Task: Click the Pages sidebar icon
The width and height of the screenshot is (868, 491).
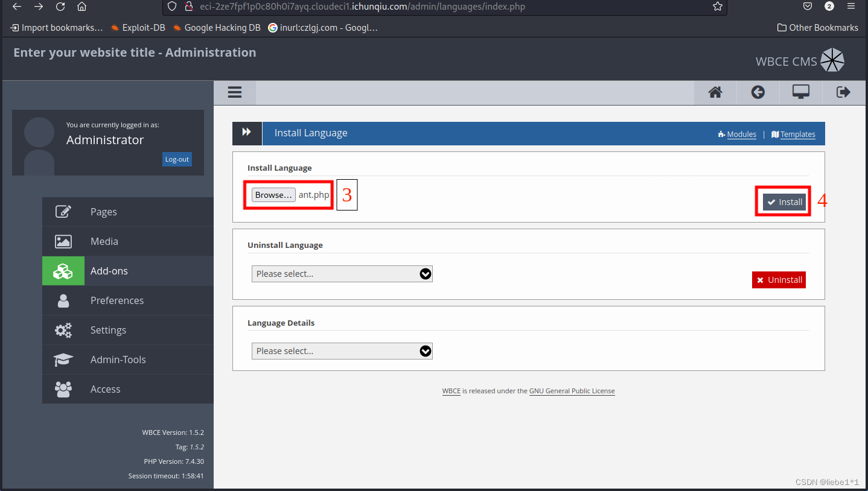Action: pos(63,212)
